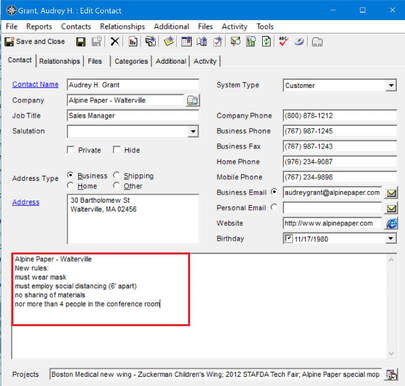The width and height of the screenshot is (405, 386).
Task: Switch to the Contact tab
Action: [x=20, y=60]
